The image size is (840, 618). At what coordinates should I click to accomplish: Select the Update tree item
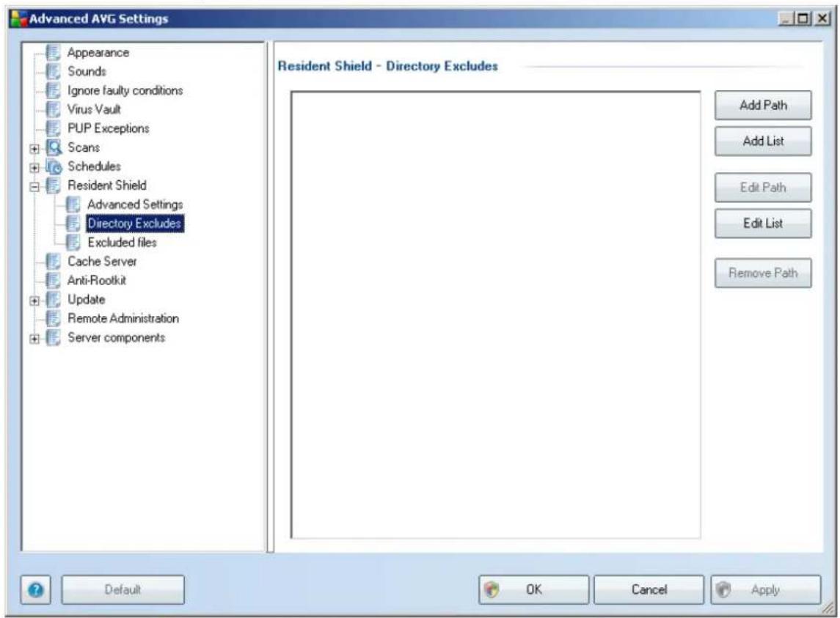tap(87, 299)
